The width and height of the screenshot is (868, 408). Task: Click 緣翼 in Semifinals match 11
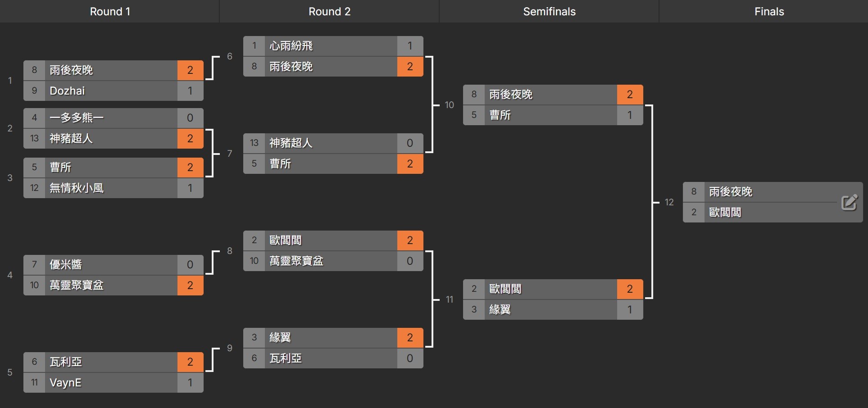[x=500, y=310]
